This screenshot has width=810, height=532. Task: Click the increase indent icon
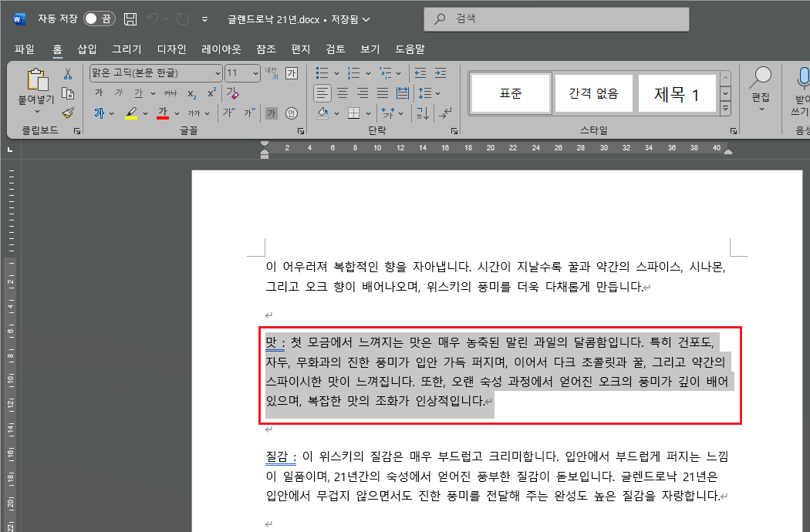440,72
